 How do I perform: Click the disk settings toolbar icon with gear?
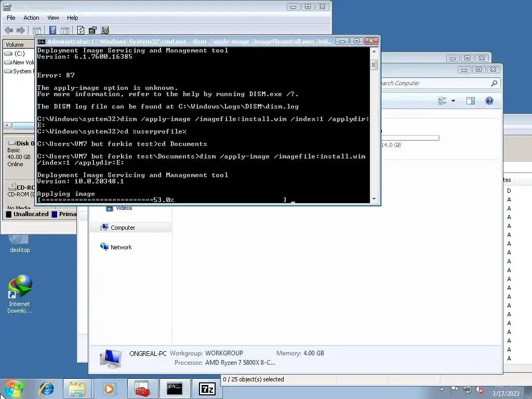tap(105, 30)
